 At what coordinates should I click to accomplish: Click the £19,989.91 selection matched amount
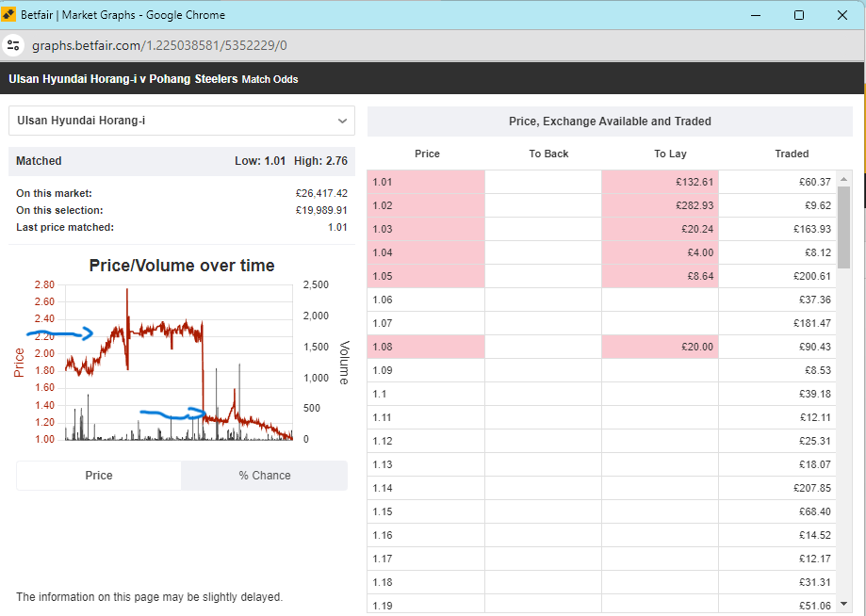pos(321,210)
